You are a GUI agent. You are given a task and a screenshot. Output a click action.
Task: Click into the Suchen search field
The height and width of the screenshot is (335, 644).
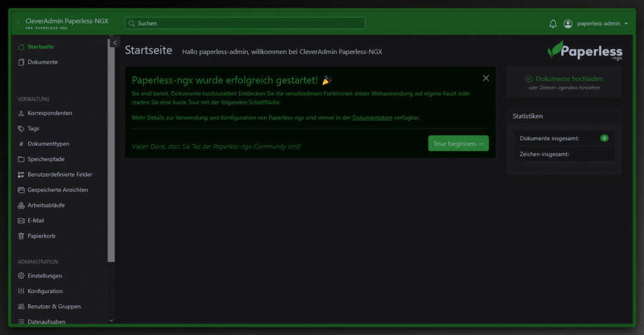click(x=245, y=23)
